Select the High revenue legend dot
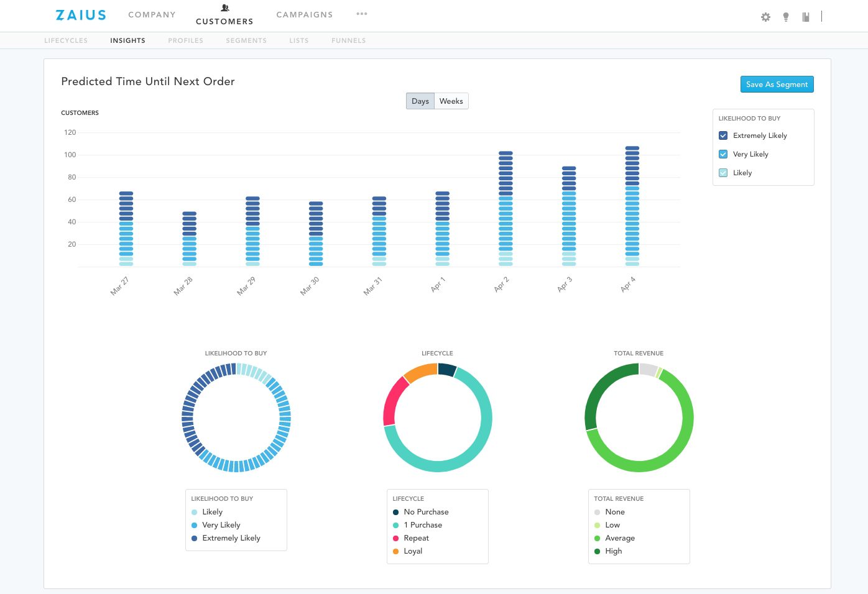Viewport: 868px width, 594px height. click(x=598, y=551)
